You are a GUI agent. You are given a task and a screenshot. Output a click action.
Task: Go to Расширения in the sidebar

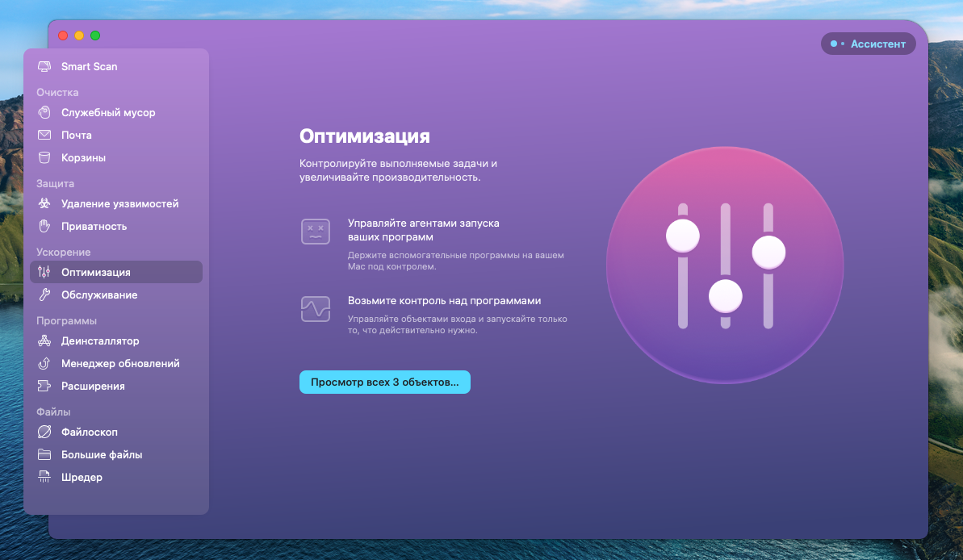(93, 387)
